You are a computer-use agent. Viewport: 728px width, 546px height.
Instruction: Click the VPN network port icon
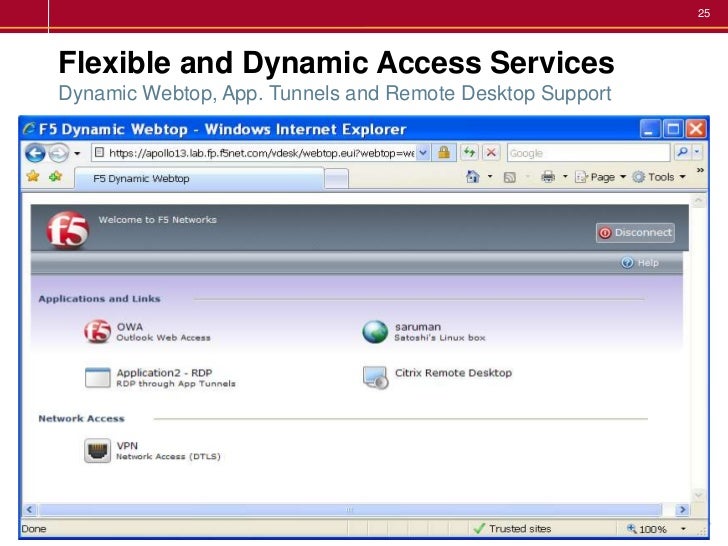98,450
